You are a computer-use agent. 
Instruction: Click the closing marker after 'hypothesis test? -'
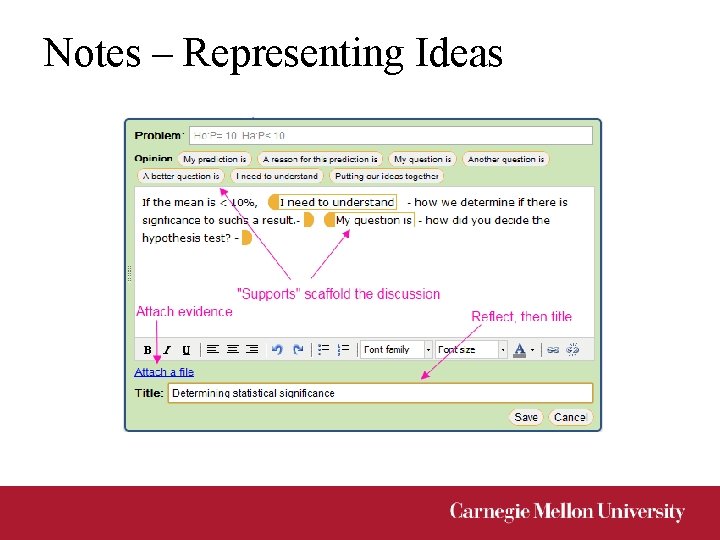tap(247, 238)
